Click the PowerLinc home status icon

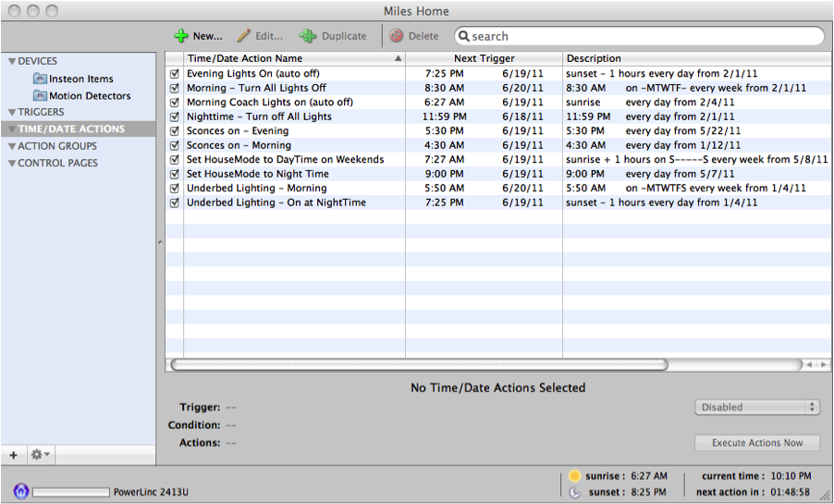coord(20,491)
